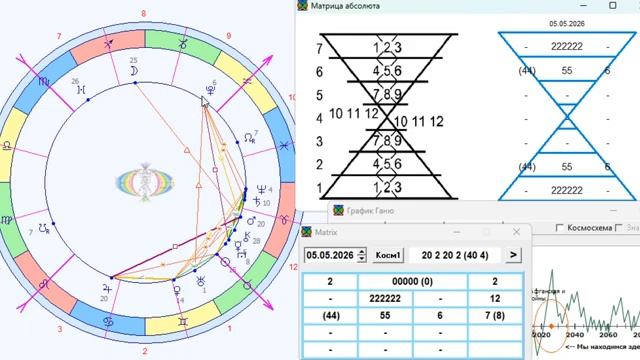This screenshot has width=640, height=360.
Task: Click the Матрица абсолюта window icon
Action: (302, 5)
